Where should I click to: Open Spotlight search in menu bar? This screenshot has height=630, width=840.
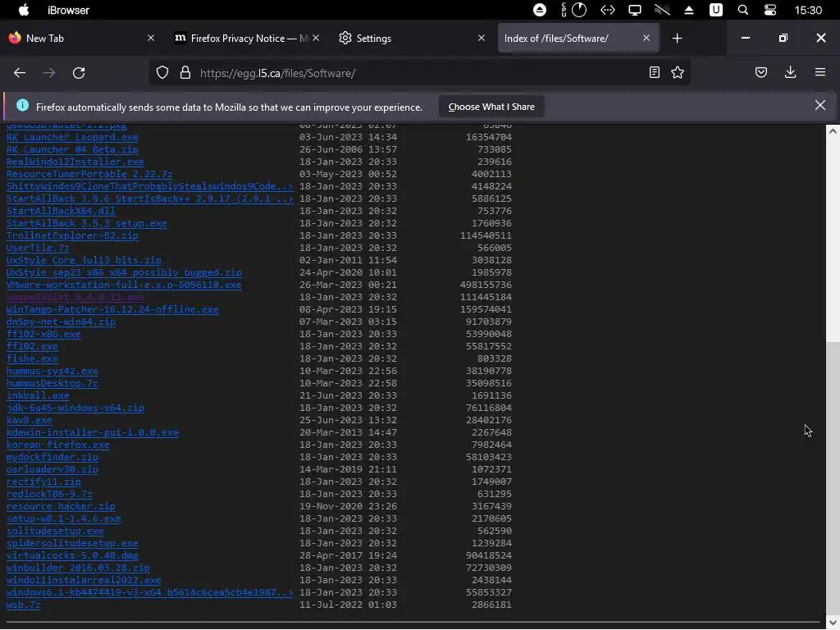click(743, 10)
